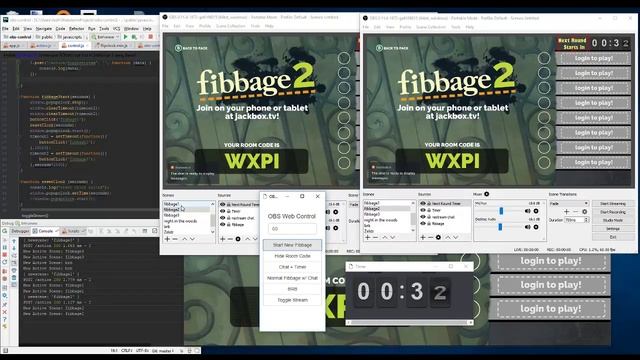Click Hide Room Code in OBS Web Control
This screenshot has width=640, height=360.
pos(292,256)
